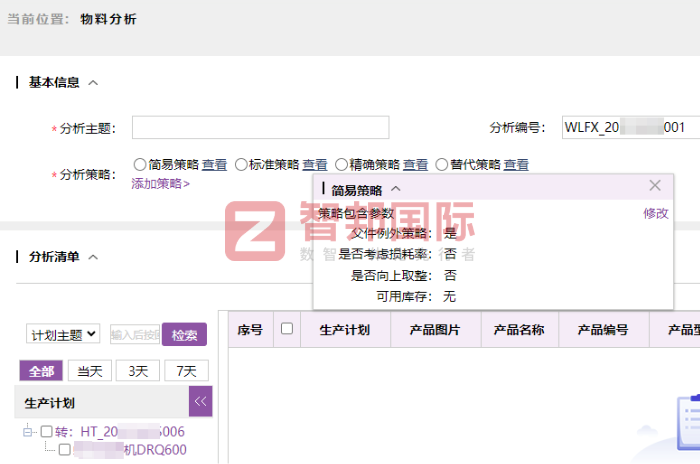Open the 计划主题 dropdown

tap(64, 334)
